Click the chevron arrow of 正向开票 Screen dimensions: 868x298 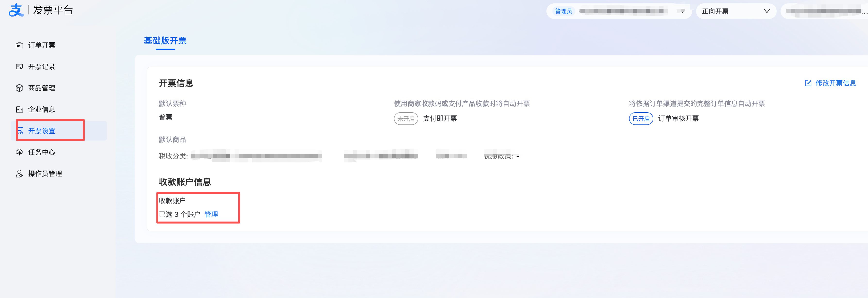pyautogui.click(x=766, y=11)
